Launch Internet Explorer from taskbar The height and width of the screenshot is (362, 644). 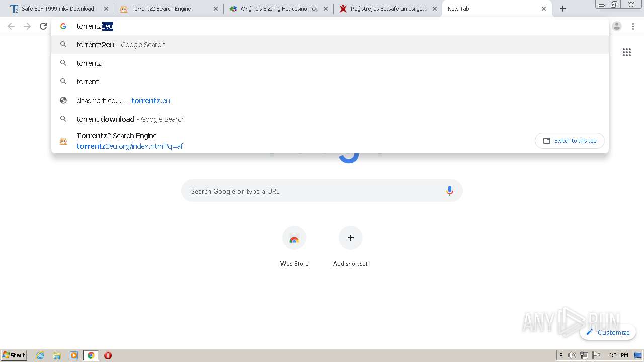pos(40,355)
